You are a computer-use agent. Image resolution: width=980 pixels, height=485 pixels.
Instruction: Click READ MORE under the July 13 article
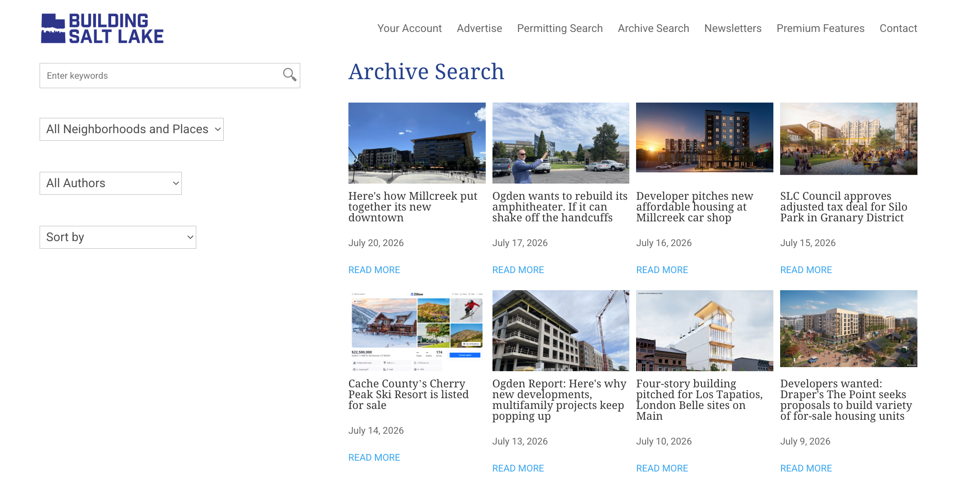(x=518, y=468)
